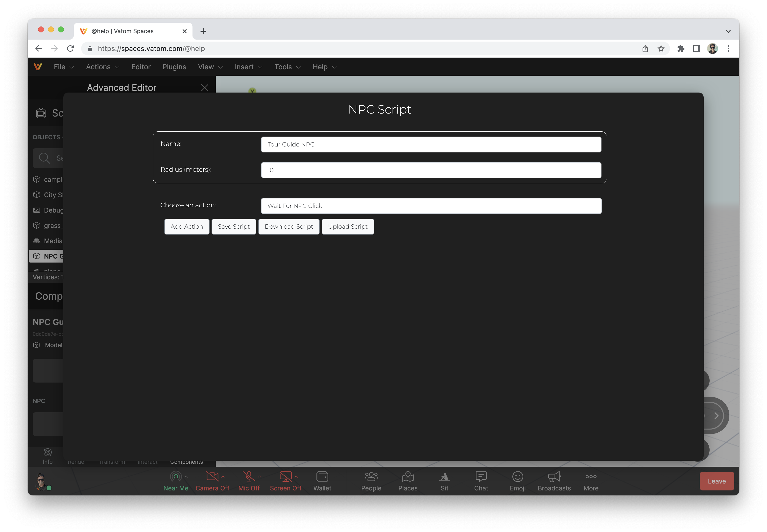
Task: Click the object search magnifier icon
Action: [x=44, y=158]
